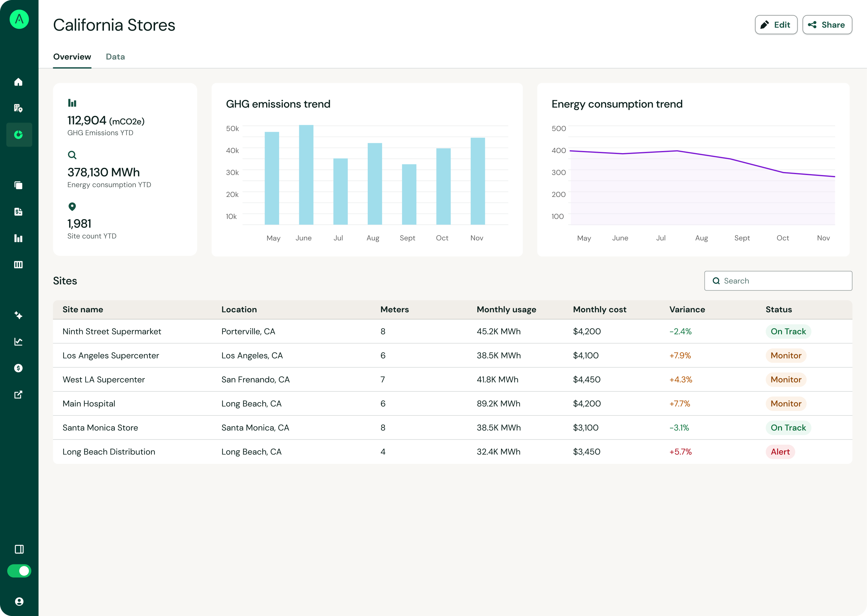
Task: Click the Share button
Action: 827,25
